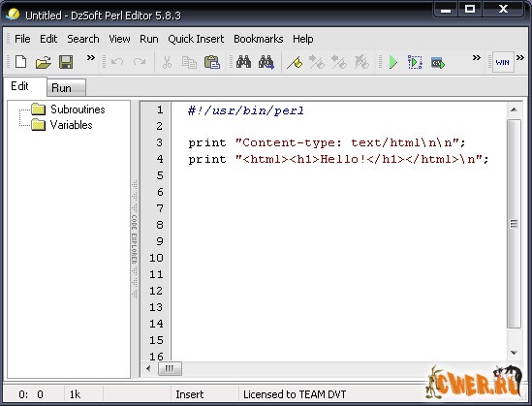Minimize the DzSoft Perl Editor window
The image size is (532, 406).
pos(445,10)
